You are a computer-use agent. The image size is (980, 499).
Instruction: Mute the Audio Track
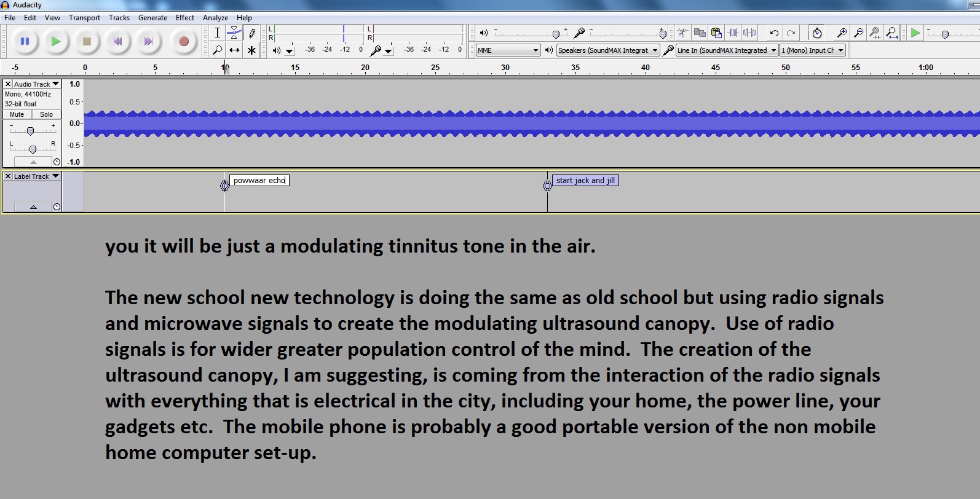(x=17, y=114)
